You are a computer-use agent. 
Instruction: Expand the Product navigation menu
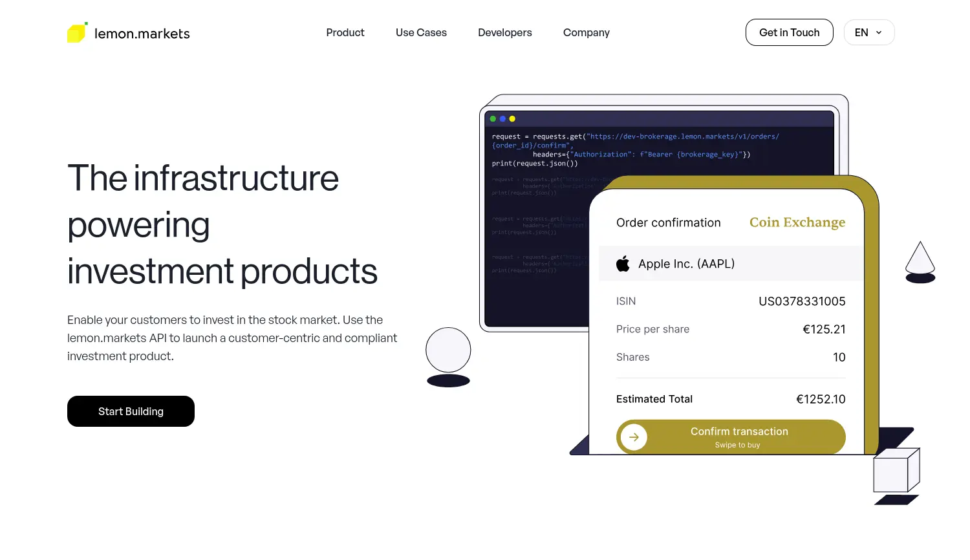tap(345, 32)
